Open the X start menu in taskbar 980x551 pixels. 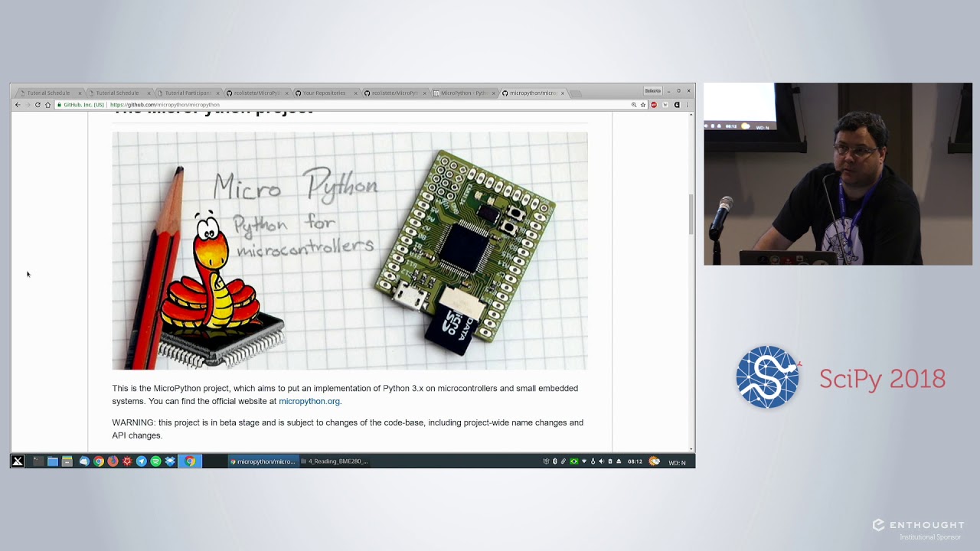(x=18, y=461)
